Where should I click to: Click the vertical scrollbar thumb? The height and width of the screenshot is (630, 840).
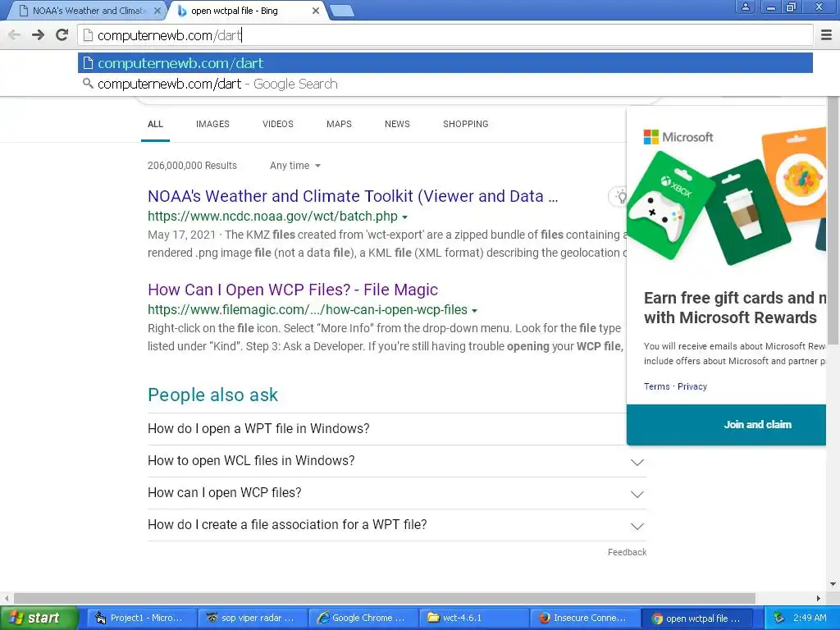pos(833,220)
